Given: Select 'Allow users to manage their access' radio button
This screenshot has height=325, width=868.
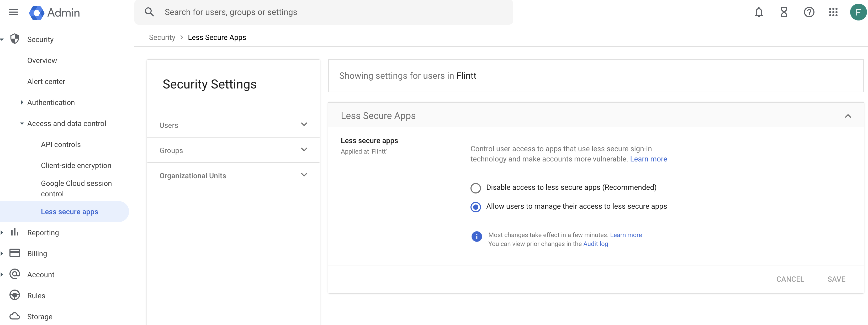Looking at the screenshot, I should [475, 206].
